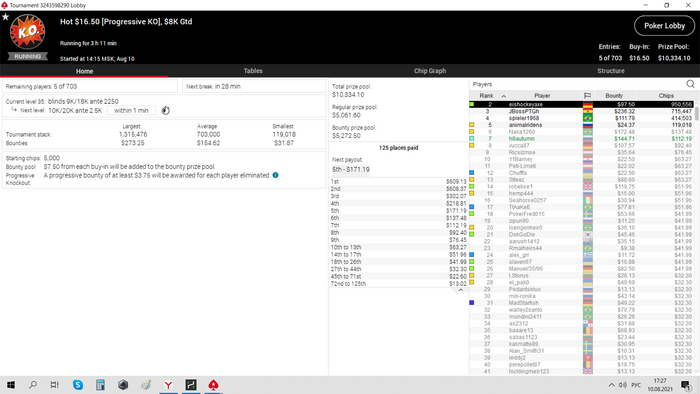The height and width of the screenshot is (394, 700).
Task: Sort players by country flag column
Action: coord(587,95)
